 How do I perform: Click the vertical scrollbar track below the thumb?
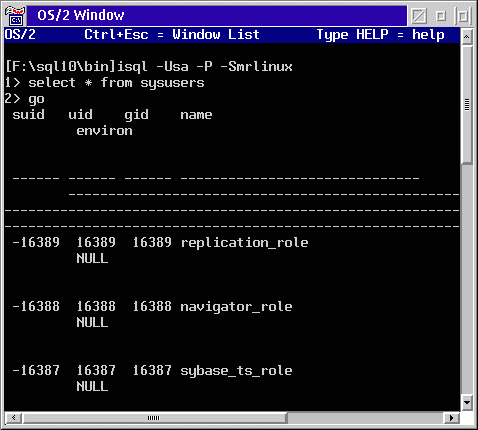coord(467,279)
